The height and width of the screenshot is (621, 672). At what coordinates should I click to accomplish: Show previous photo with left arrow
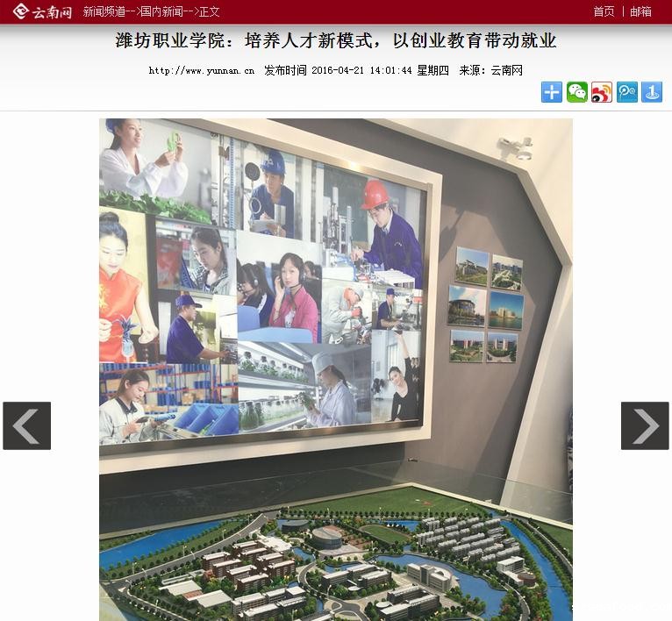coord(27,425)
